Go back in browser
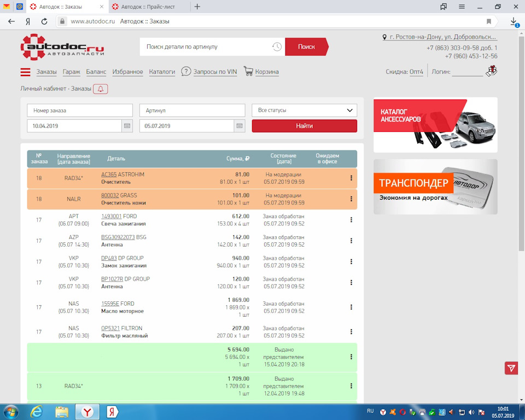The width and height of the screenshot is (525, 420). (11, 21)
